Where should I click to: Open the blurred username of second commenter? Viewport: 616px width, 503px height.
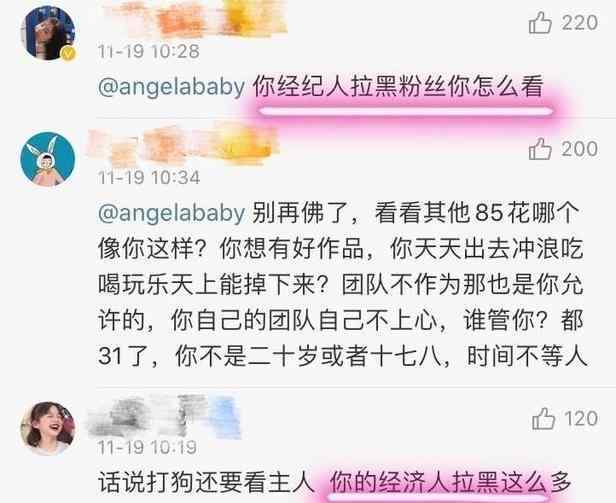(x=184, y=144)
